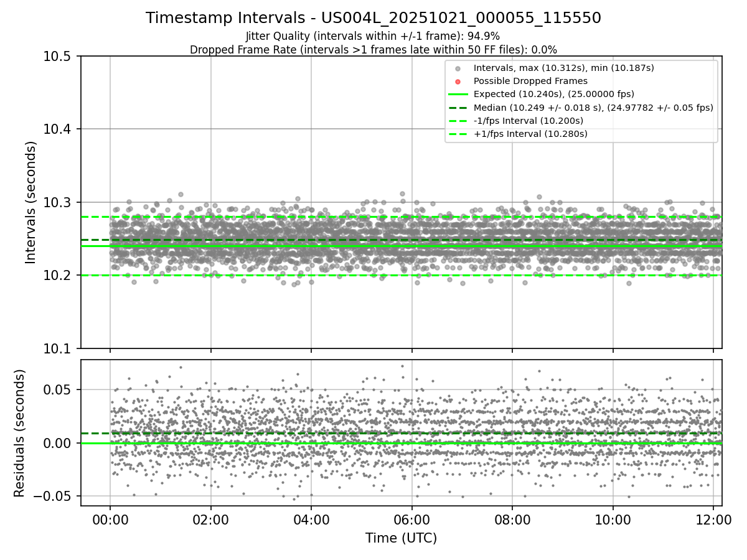Select the legend entry 'Intervals, max (10.312s), min (10.187s)'

(x=563, y=68)
